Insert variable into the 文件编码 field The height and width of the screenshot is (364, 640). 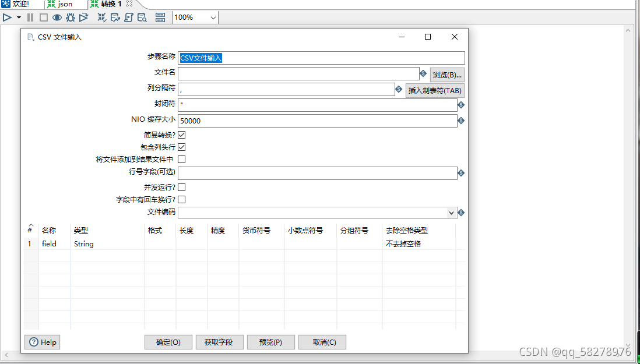click(x=461, y=213)
